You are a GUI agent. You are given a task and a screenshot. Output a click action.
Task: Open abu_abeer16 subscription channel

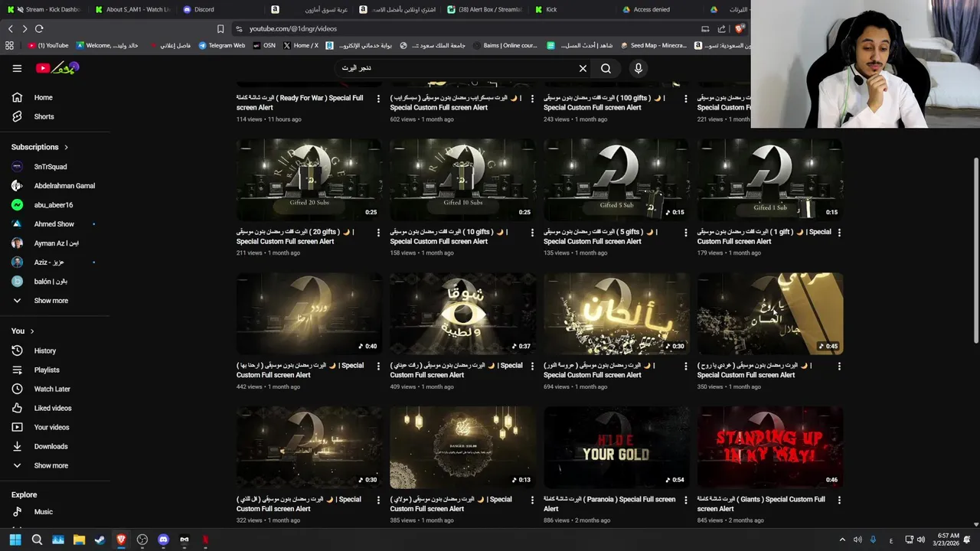(54, 204)
